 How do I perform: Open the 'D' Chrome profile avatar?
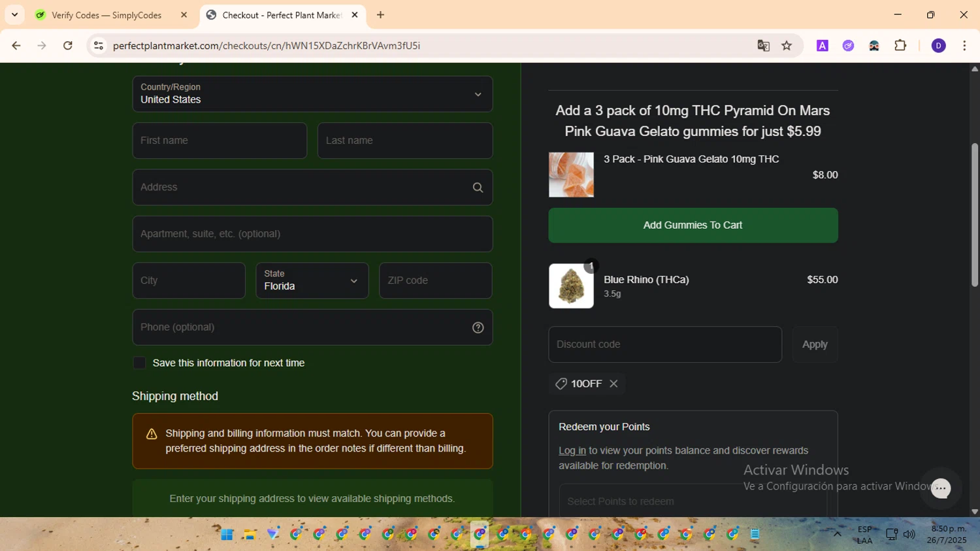coord(939,46)
